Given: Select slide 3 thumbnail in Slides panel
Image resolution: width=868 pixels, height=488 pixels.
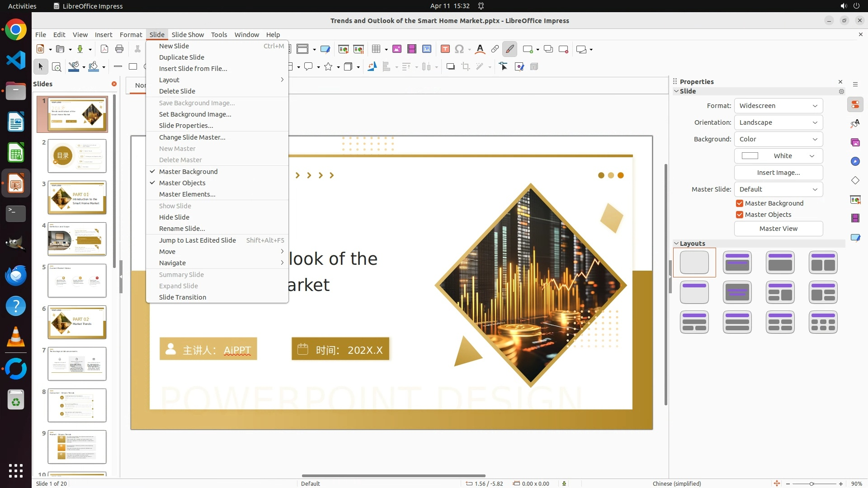Looking at the screenshot, I should pyautogui.click(x=77, y=197).
